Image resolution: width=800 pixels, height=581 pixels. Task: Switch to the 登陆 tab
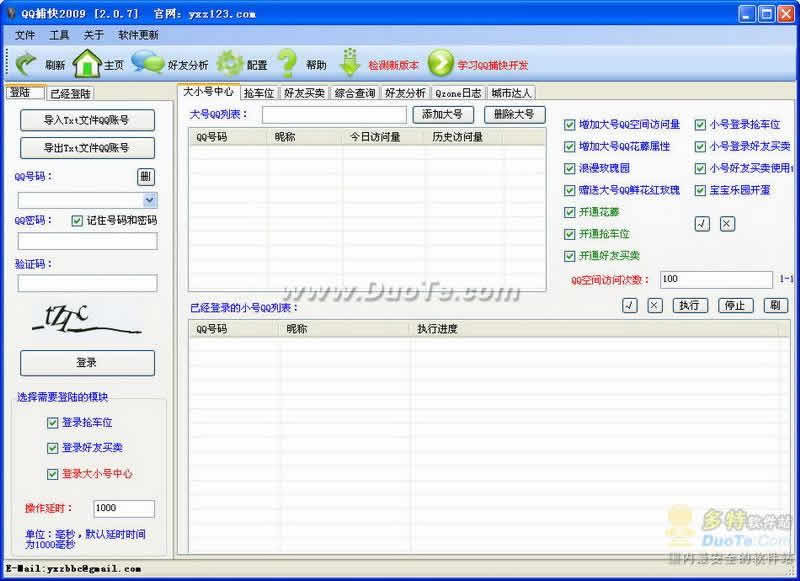pyautogui.click(x=25, y=92)
